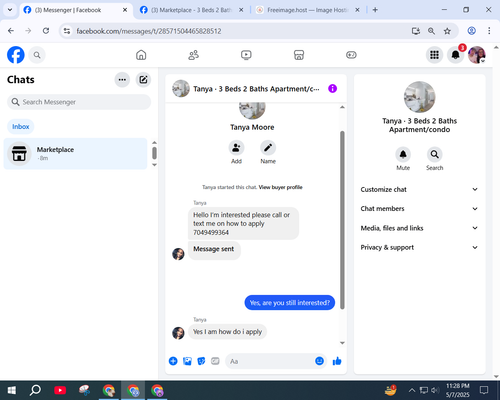
Task: Click Tanya Moore name in conversation
Action: (252, 127)
